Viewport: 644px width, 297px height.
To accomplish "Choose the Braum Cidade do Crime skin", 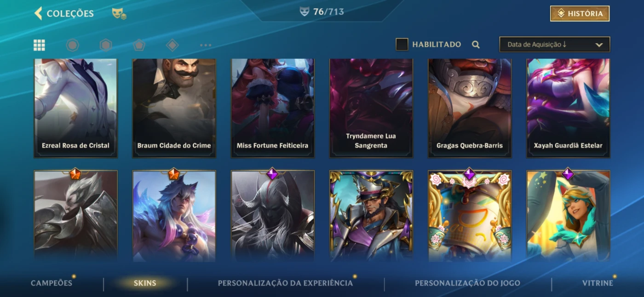I will [174, 108].
